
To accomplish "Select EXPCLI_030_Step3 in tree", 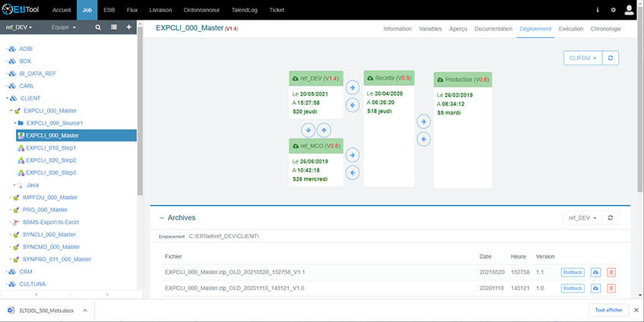I will pyautogui.click(x=50, y=172).
